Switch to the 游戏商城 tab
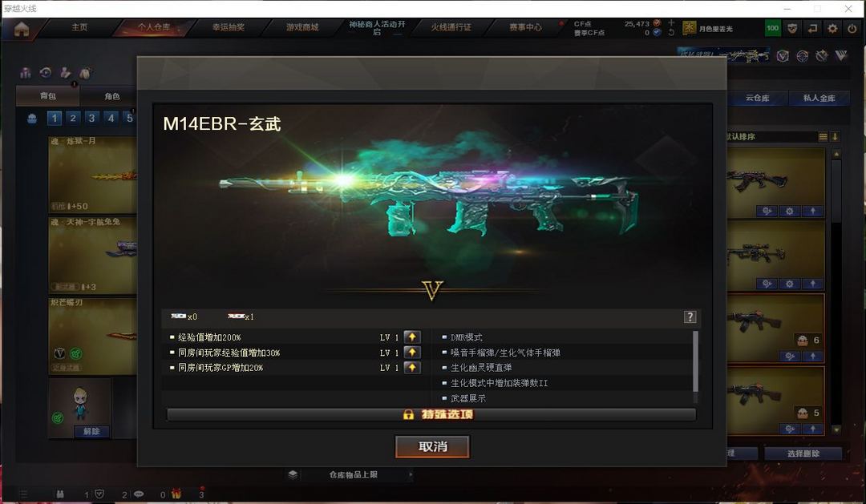 click(302, 27)
